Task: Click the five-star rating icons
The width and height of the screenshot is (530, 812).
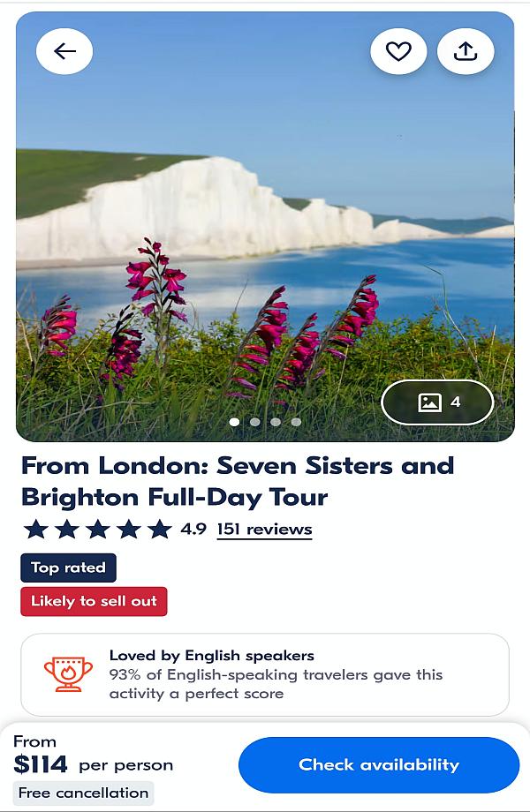Action: tap(97, 530)
